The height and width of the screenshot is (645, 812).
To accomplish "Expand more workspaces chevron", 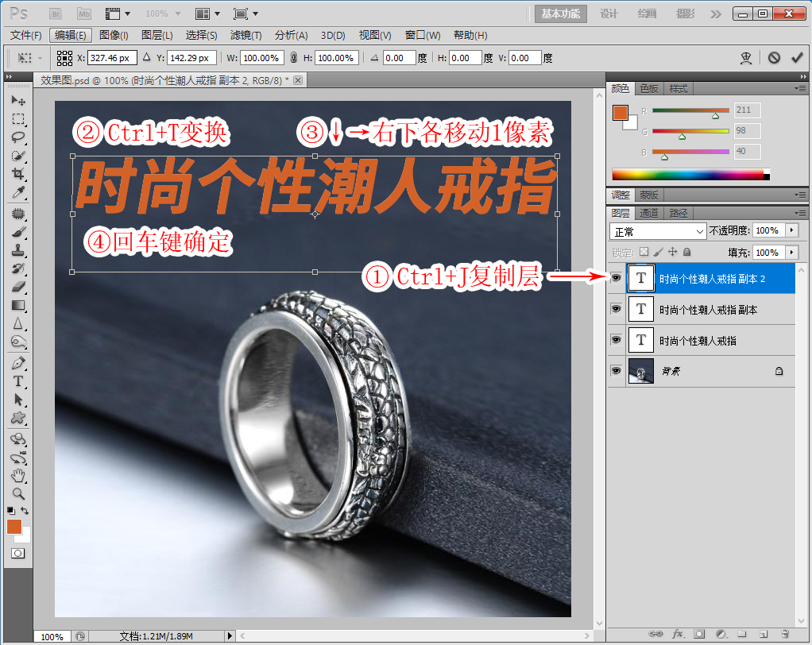I will click(716, 14).
